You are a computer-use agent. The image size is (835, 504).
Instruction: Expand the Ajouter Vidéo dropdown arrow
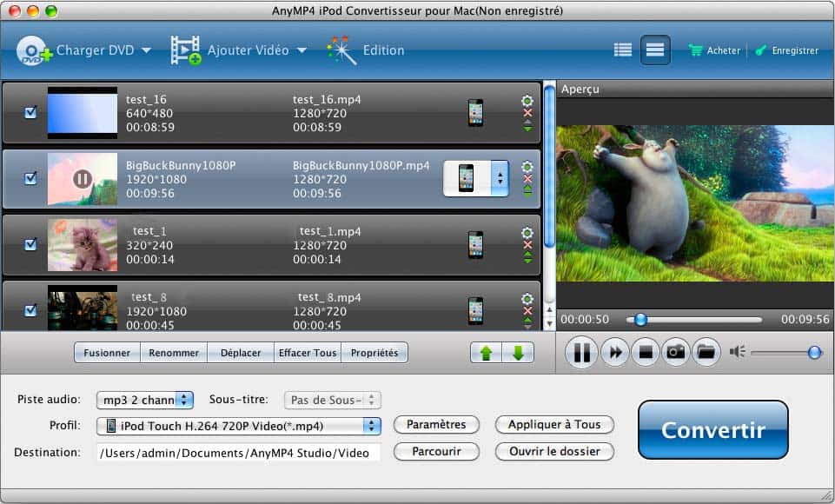302,50
